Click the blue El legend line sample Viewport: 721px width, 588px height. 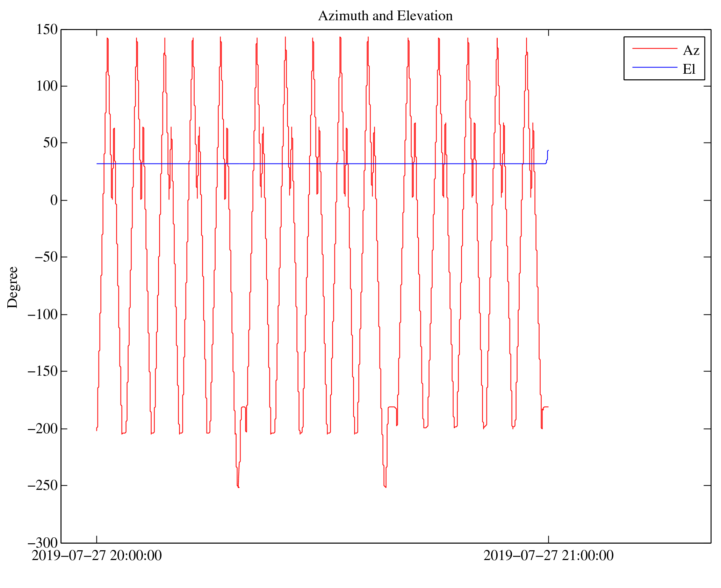pos(654,67)
